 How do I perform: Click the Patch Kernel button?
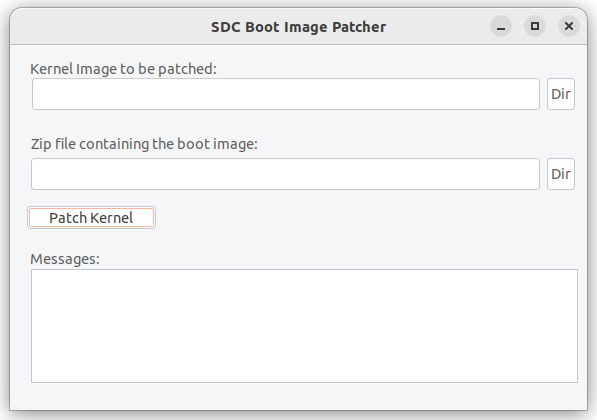91,218
